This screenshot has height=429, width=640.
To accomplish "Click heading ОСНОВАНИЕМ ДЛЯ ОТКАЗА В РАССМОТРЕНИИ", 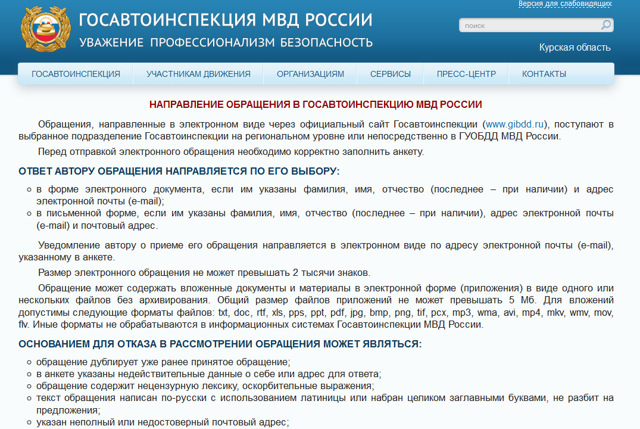I will [x=220, y=344].
